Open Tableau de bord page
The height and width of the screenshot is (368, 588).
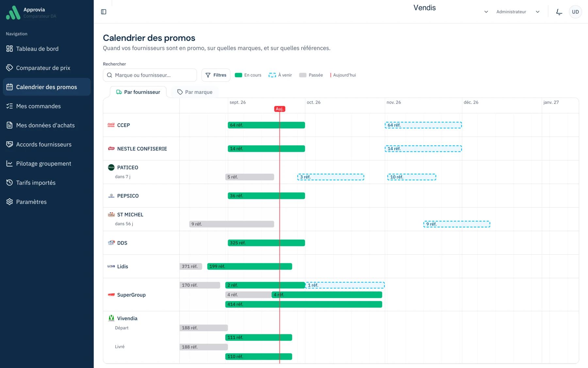47,49
